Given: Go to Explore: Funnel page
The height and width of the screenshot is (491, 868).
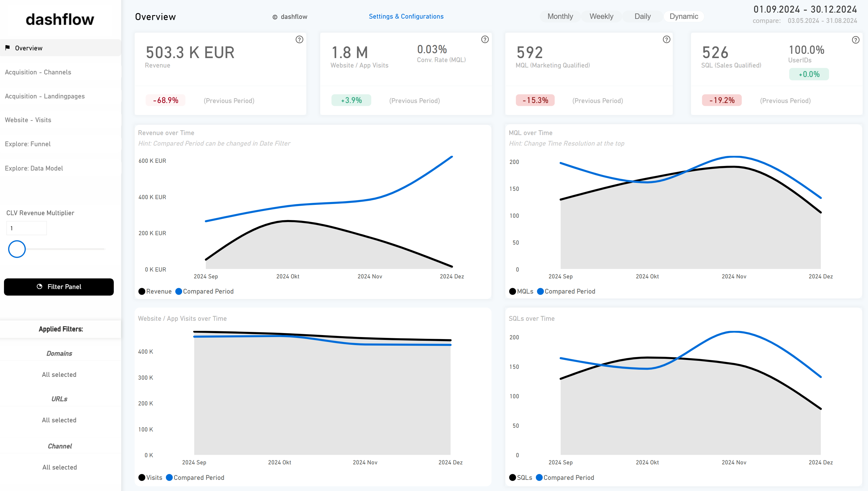Looking at the screenshot, I should pyautogui.click(x=28, y=144).
